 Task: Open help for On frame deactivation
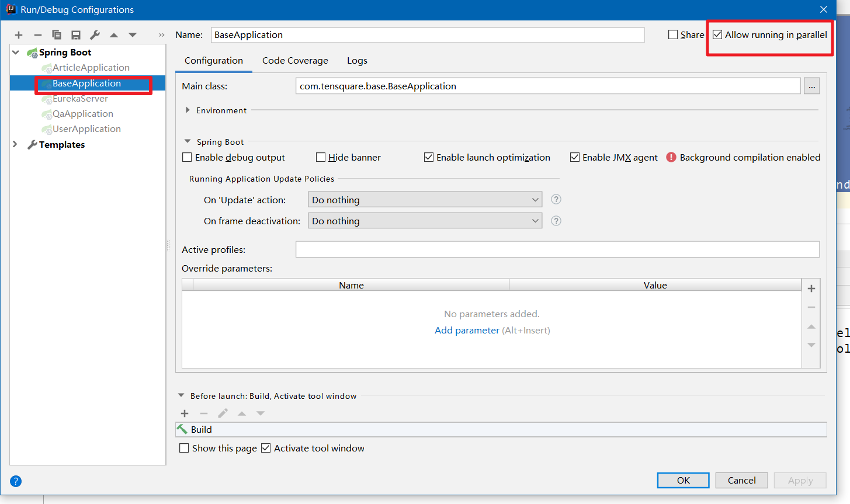556,221
